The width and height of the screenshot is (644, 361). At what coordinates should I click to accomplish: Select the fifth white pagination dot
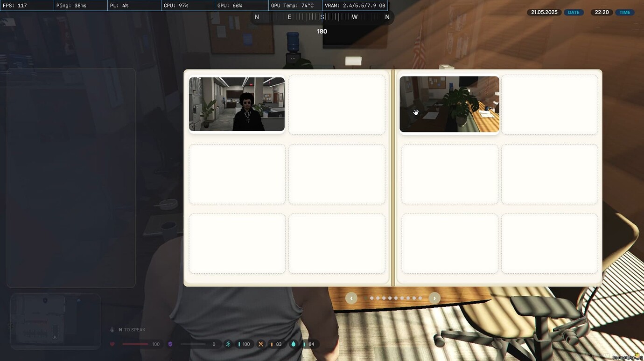click(396, 298)
